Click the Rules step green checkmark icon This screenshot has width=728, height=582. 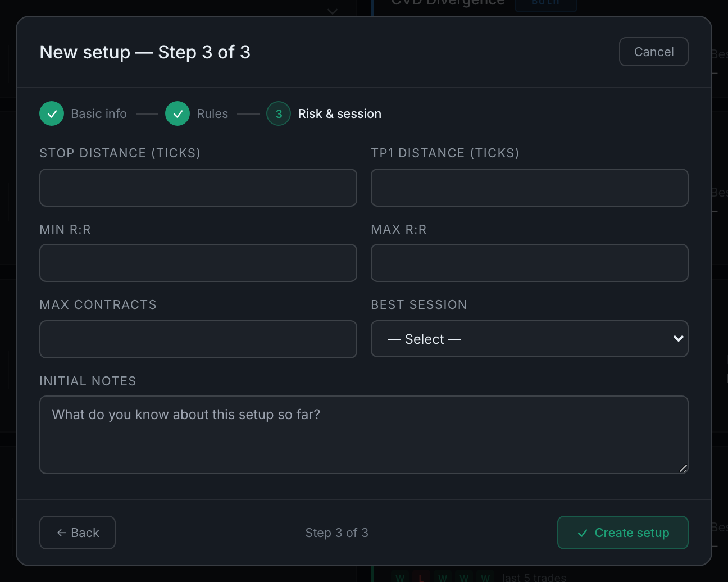tap(178, 113)
